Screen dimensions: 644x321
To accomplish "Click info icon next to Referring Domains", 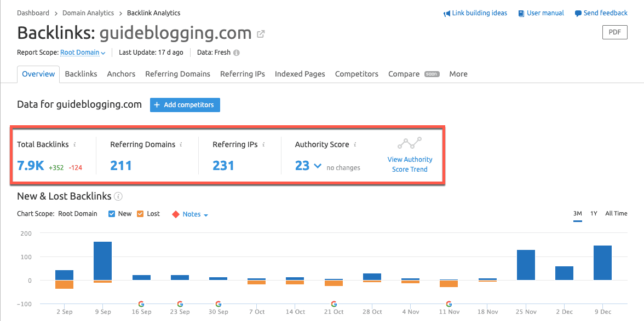I will (x=181, y=145).
